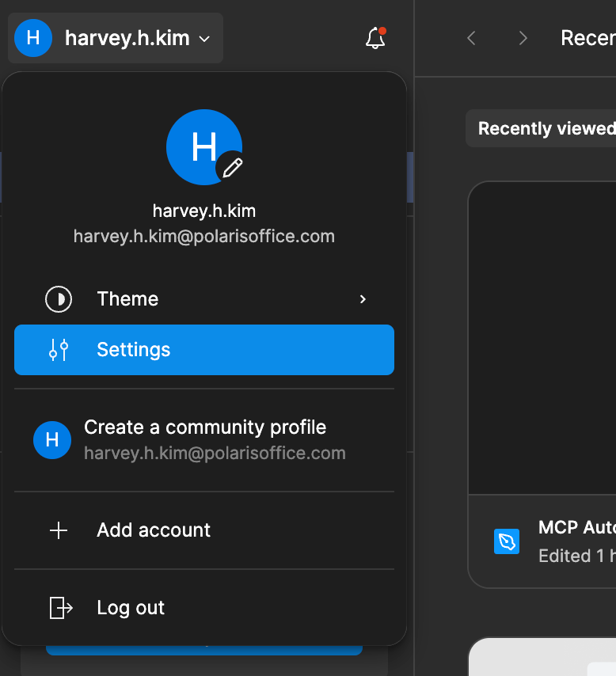616x676 pixels.
Task: Open the Theme menu item
Action: click(x=204, y=299)
